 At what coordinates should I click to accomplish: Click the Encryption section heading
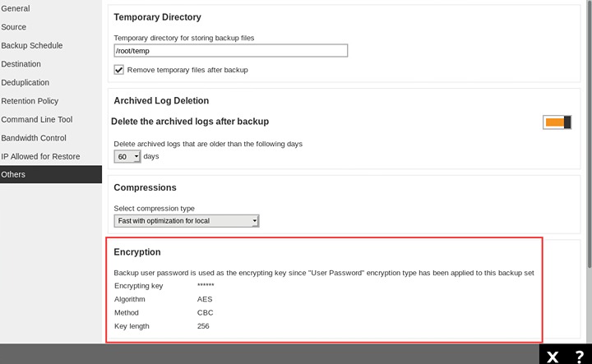tap(137, 252)
